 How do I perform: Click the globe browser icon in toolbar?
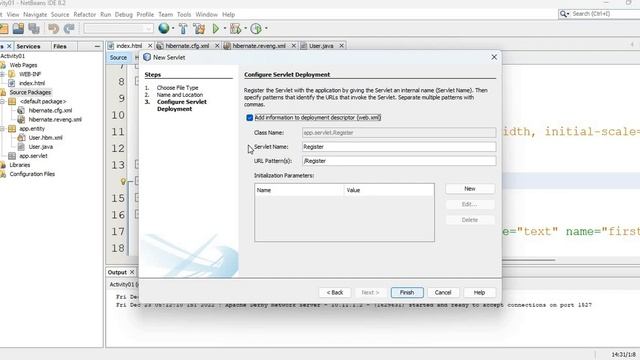click(x=164, y=28)
